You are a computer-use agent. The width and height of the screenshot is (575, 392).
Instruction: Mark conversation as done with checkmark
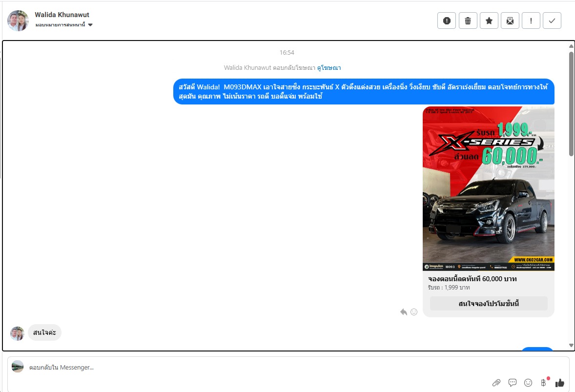[x=552, y=21]
